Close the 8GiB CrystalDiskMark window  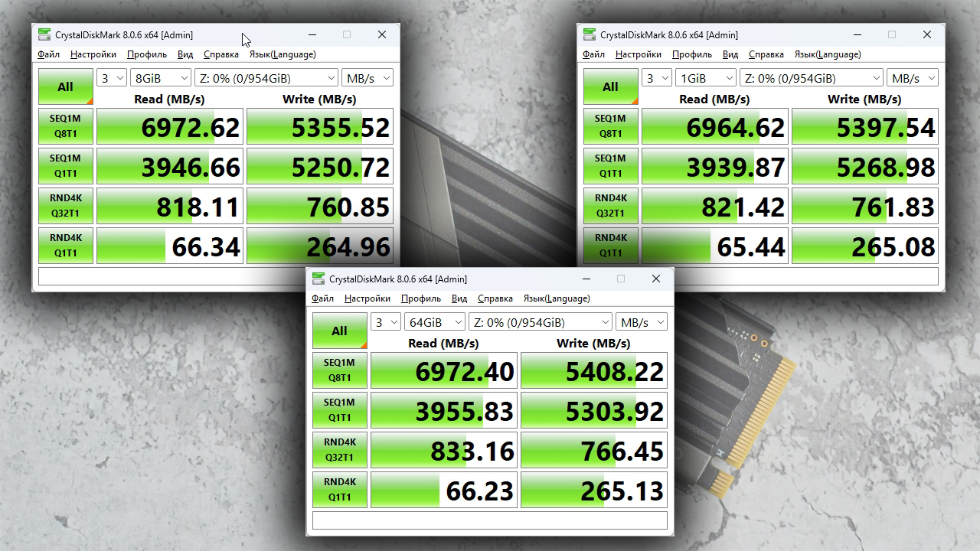(x=382, y=34)
